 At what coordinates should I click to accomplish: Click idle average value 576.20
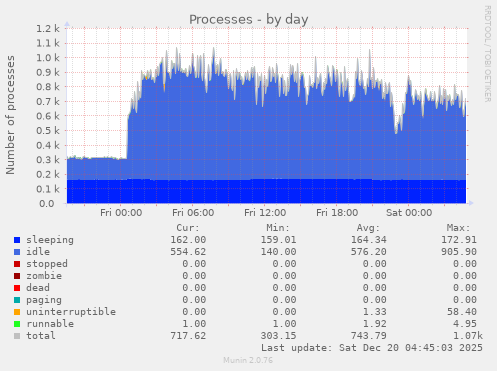(368, 252)
